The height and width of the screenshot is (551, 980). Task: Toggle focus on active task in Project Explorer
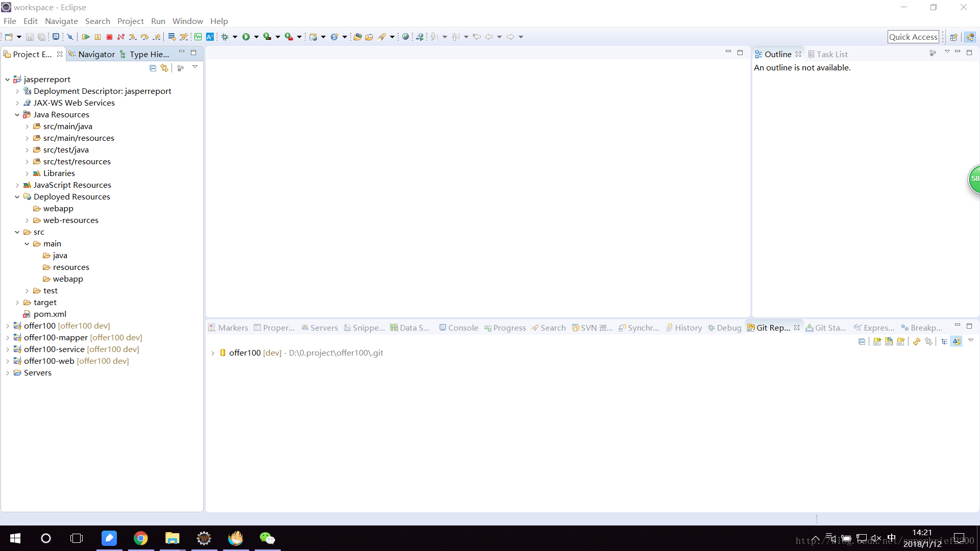[x=180, y=68]
